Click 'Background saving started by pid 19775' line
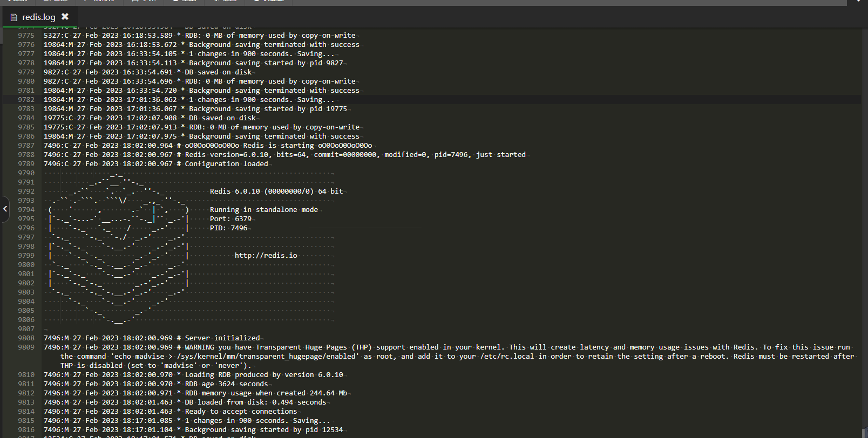The height and width of the screenshot is (438, 868). pyautogui.click(x=195, y=109)
